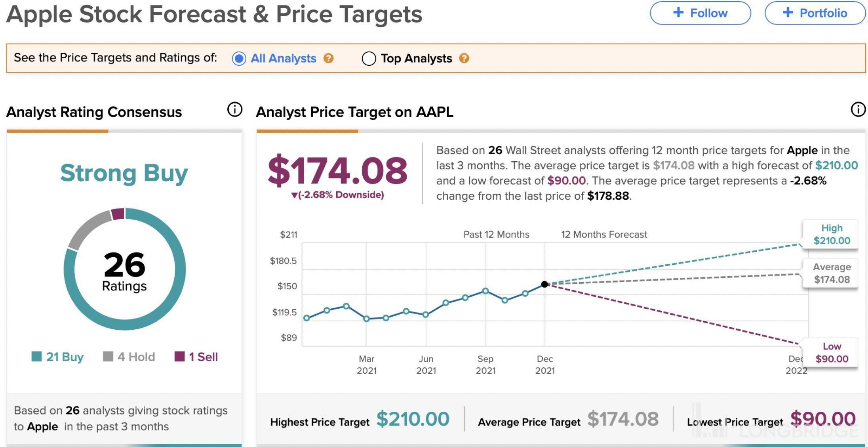Select the Top Analysts radio button
Screen dimensions: 868x447
click(x=369, y=59)
